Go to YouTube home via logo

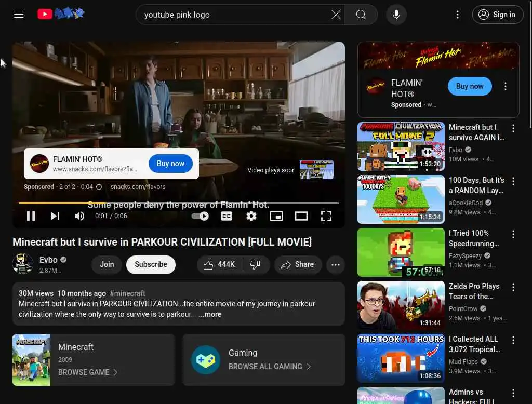tap(61, 14)
